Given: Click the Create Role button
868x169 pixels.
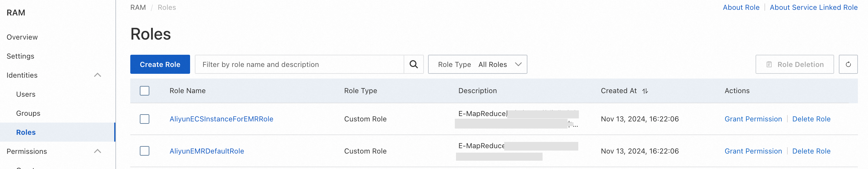Looking at the screenshot, I should point(160,65).
